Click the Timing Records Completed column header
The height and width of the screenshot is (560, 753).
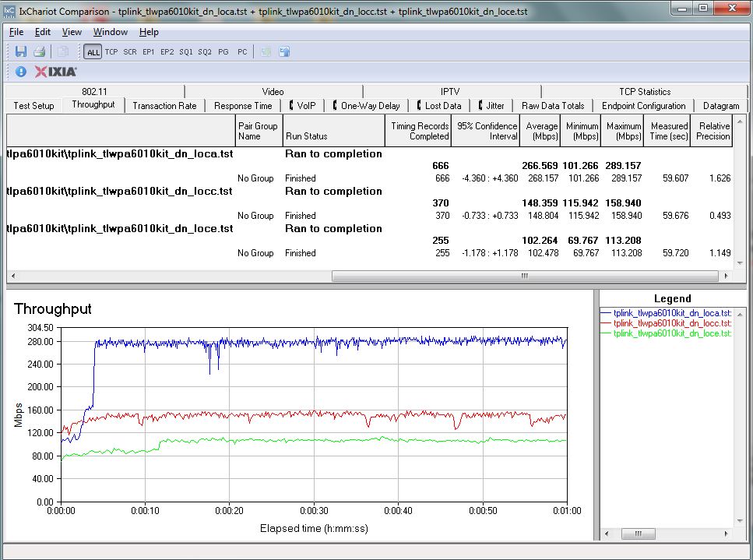tap(418, 131)
